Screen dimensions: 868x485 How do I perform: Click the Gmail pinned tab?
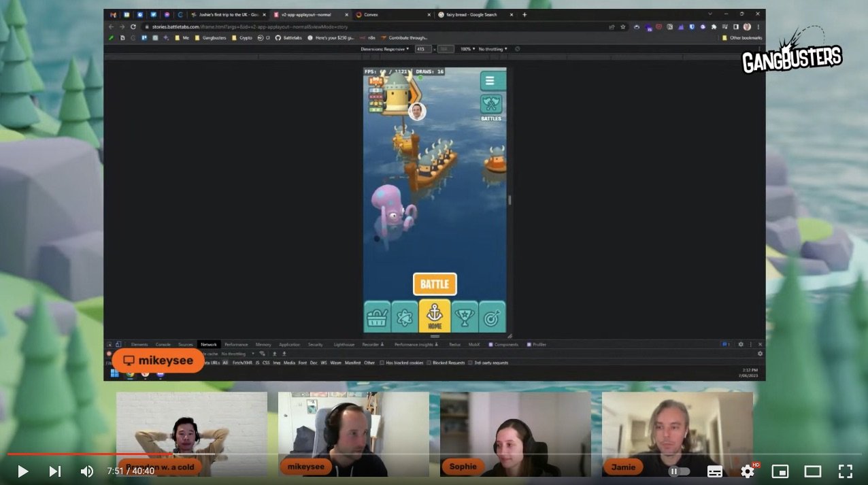(113, 14)
